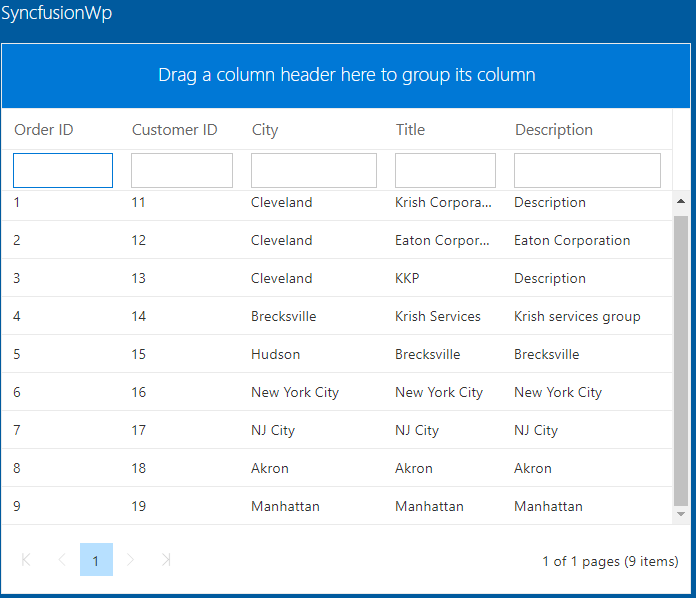Sort by the Title column header
Image resolution: width=696 pixels, height=598 pixels.
[410, 130]
